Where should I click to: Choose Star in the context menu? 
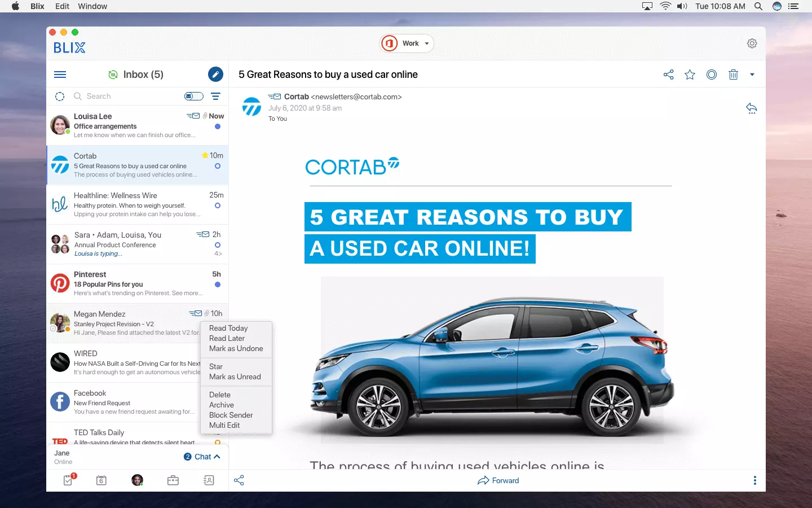tap(216, 366)
